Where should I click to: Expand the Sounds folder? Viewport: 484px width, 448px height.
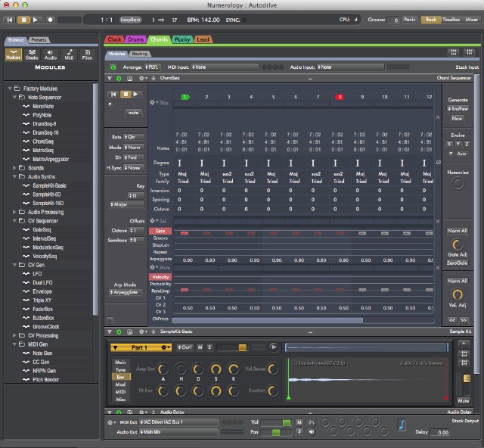click(14, 168)
